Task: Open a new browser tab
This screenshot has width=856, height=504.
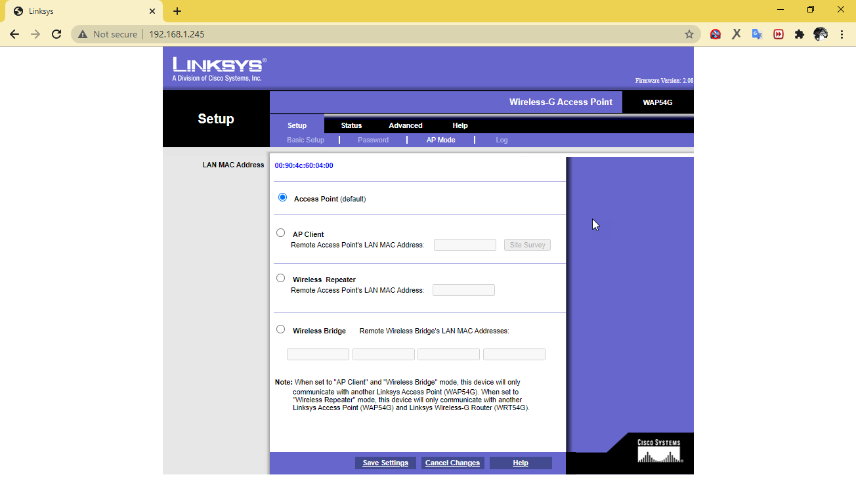Action: tap(177, 11)
